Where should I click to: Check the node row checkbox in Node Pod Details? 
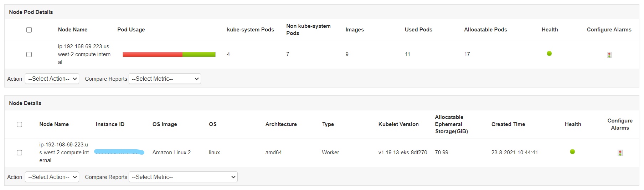(x=29, y=54)
